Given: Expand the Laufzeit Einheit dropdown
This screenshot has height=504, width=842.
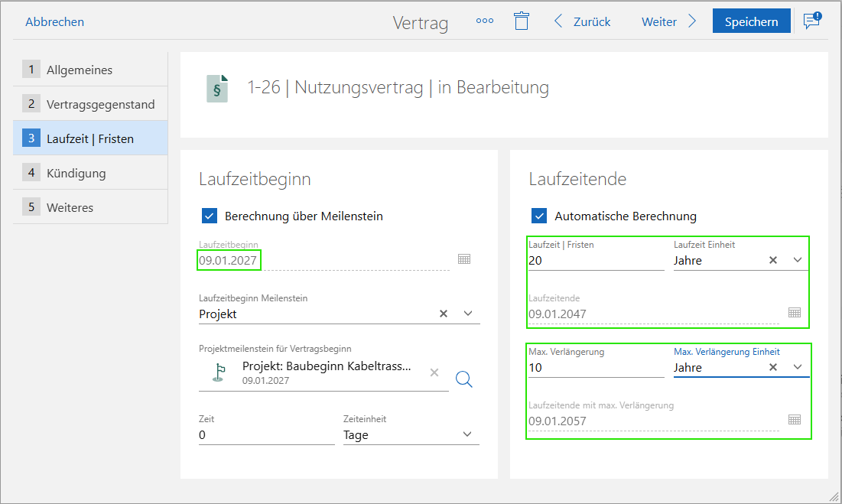Looking at the screenshot, I should (x=798, y=260).
